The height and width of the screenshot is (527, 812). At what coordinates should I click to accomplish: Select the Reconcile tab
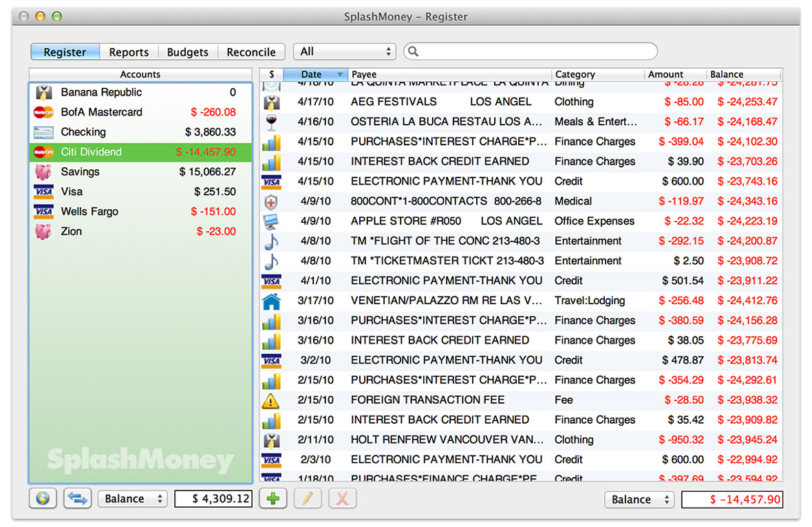(251, 52)
